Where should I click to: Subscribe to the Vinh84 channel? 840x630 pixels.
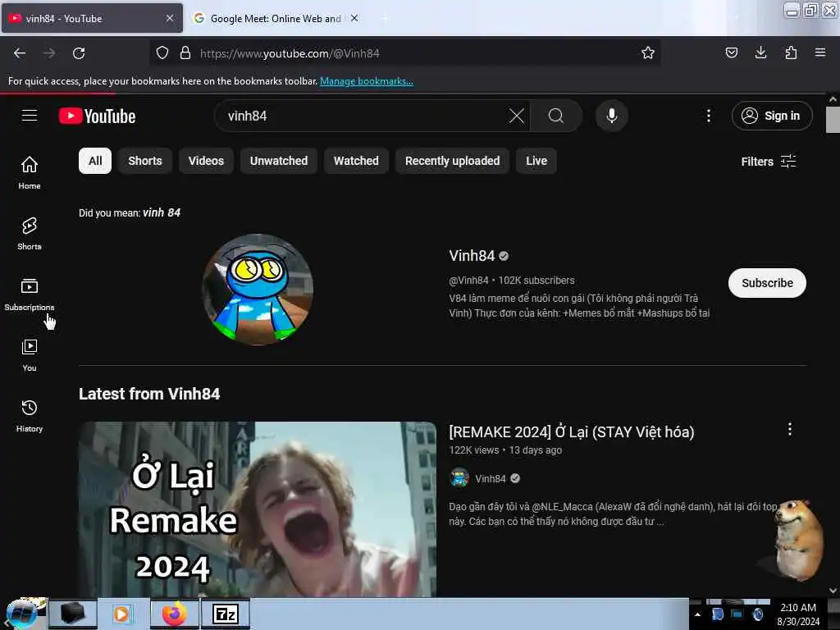click(767, 283)
